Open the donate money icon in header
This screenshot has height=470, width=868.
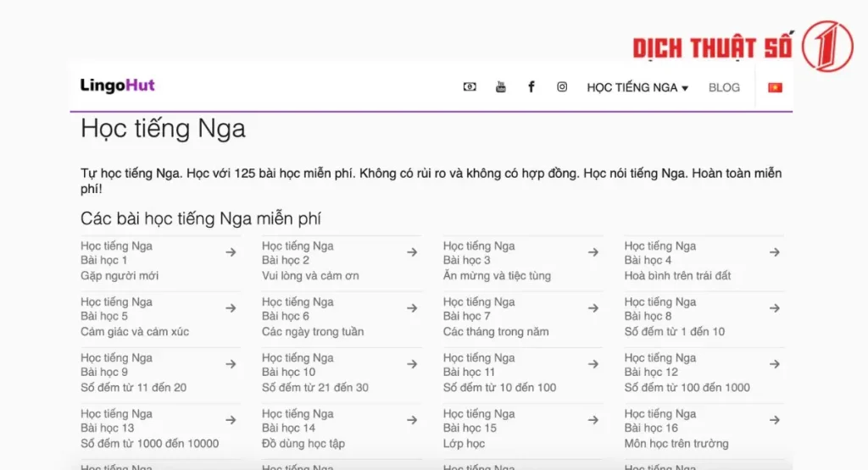pyautogui.click(x=470, y=87)
